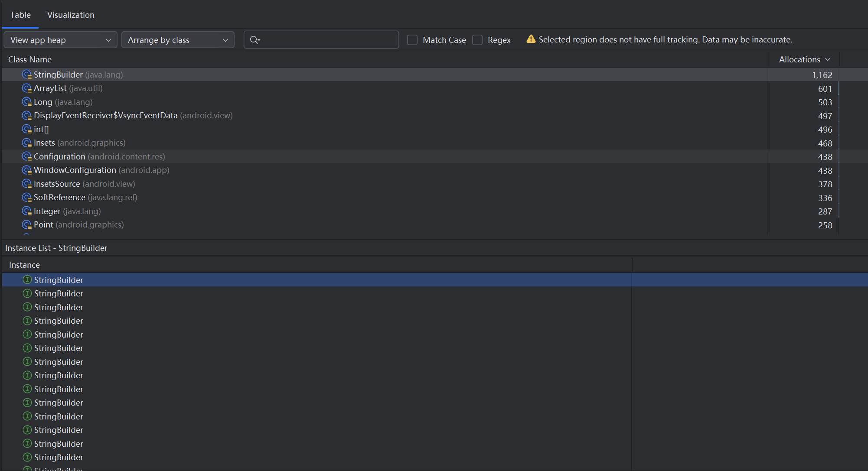The height and width of the screenshot is (471, 868).
Task: Click the first StringBuilder instance icon
Action: (x=27, y=280)
